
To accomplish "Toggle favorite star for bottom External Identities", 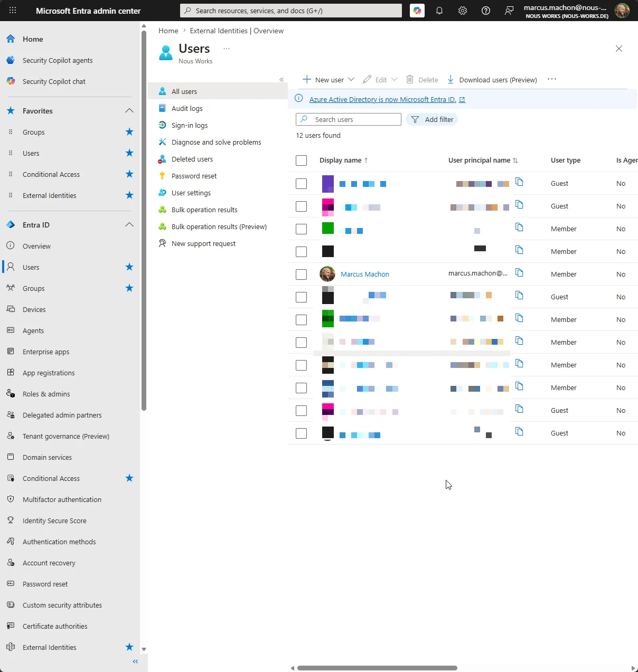I will (129, 647).
